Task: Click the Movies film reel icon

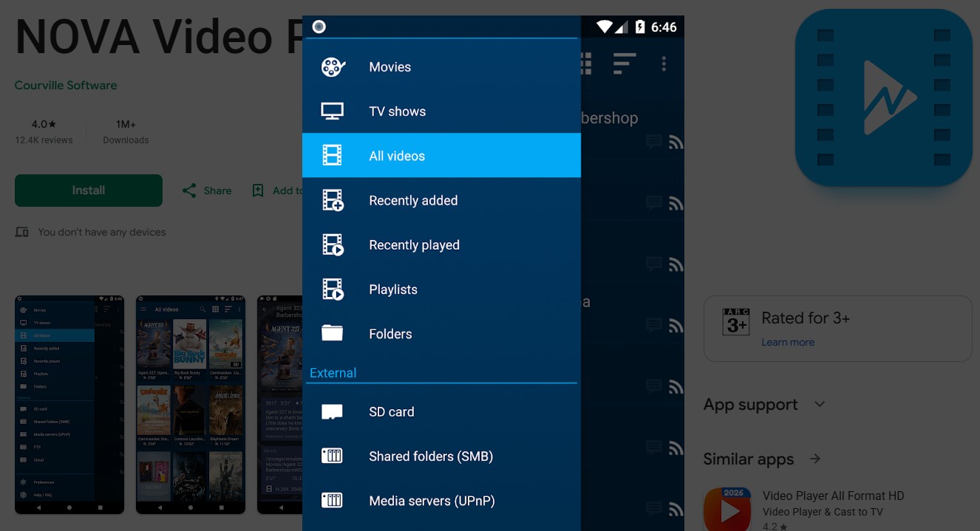Action: 333,67
